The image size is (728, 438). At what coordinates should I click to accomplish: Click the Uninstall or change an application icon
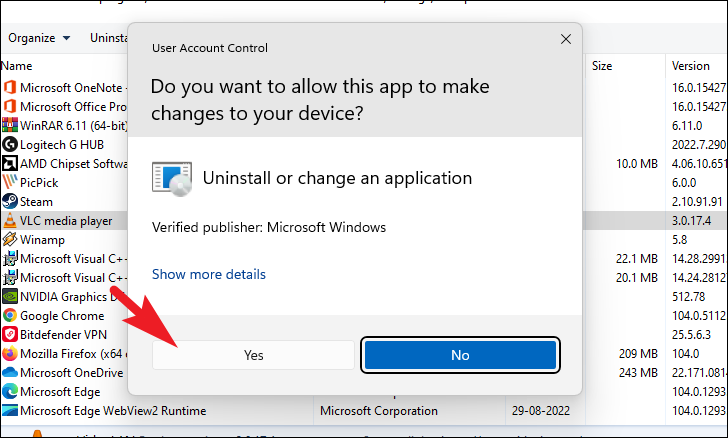(x=172, y=179)
